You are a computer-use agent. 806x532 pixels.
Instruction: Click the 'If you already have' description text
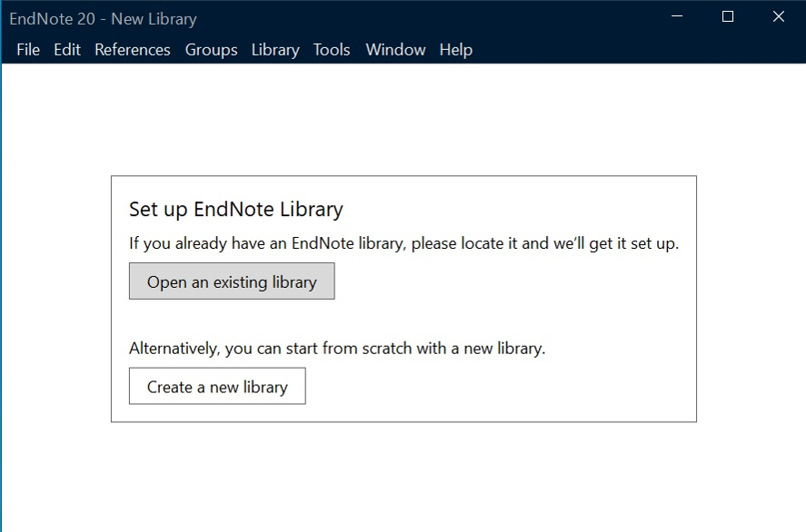pyautogui.click(x=403, y=243)
